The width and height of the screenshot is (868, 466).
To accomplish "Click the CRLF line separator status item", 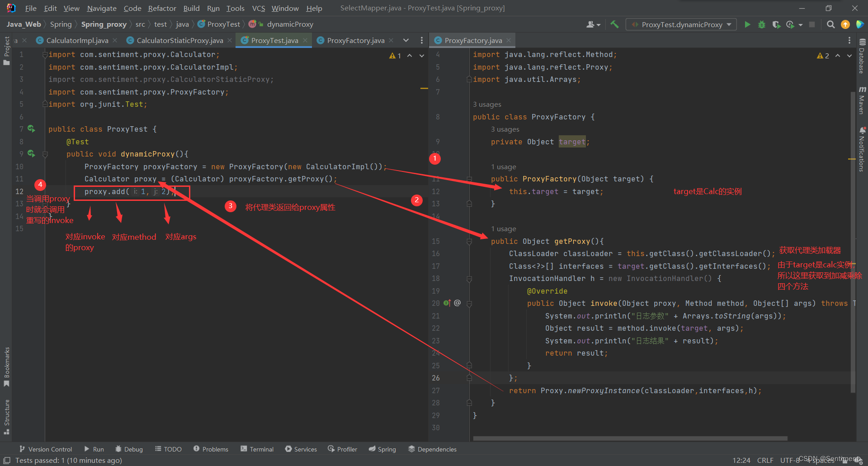I will pyautogui.click(x=765, y=460).
